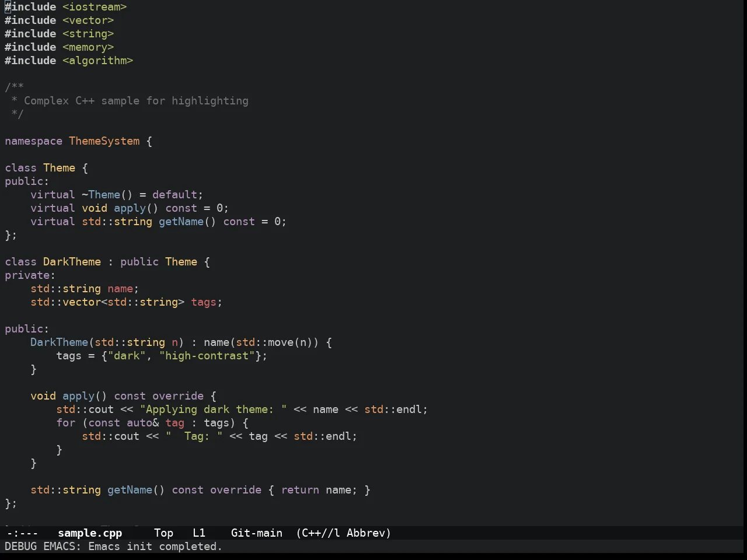Click the 'private:' access specifier
747x560 pixels.
[30, 275]
